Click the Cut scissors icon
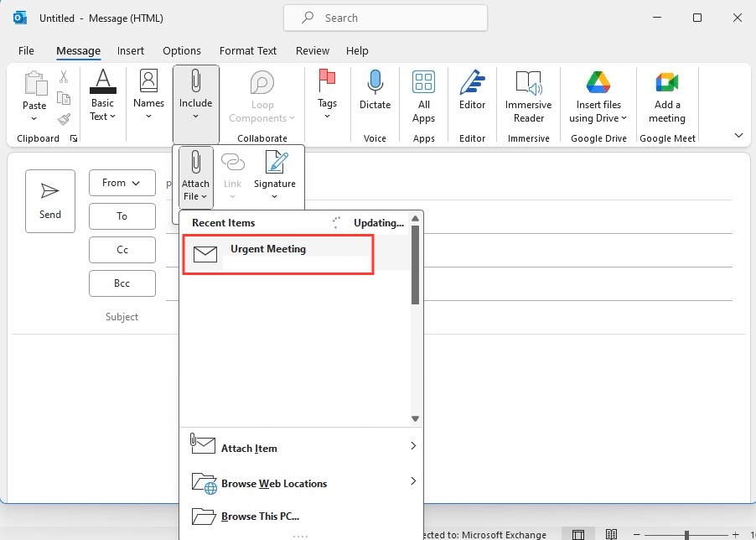Screen dimensions: 756x540 coord(64,77)
